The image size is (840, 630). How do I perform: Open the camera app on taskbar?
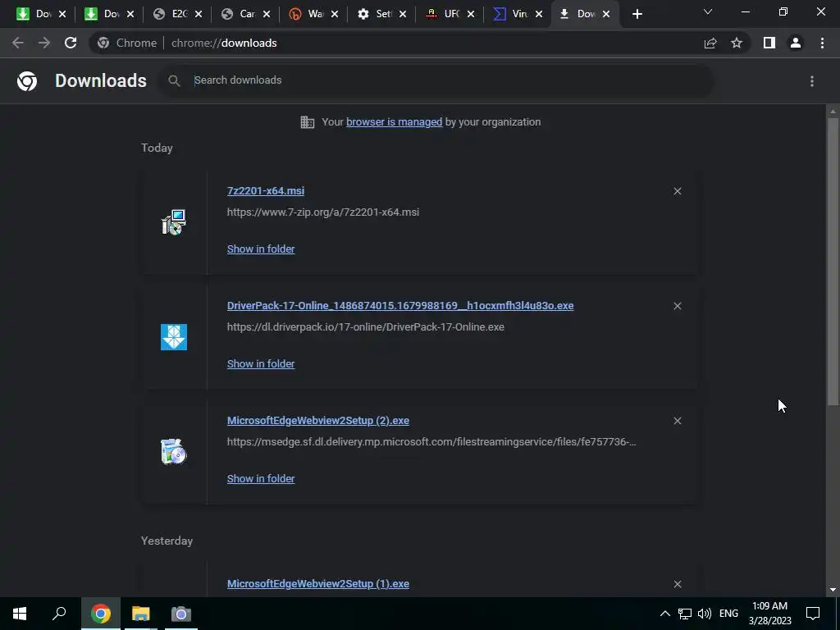click(181, 614)
